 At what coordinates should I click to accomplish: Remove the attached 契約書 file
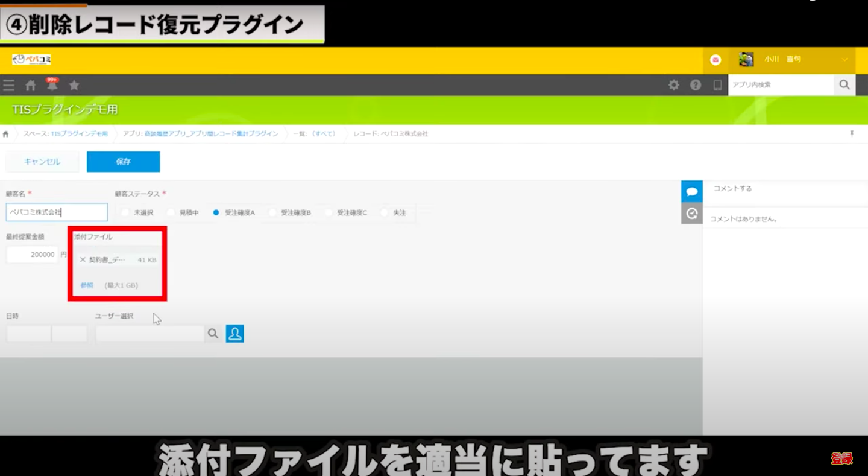tap(83, 260)
